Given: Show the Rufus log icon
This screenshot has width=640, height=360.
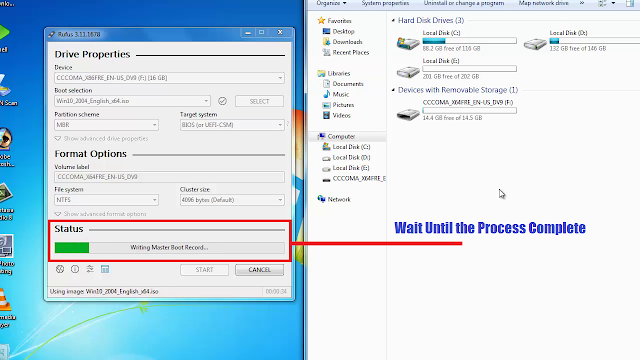Looking at the screenshot, I should tap(105, 269).
